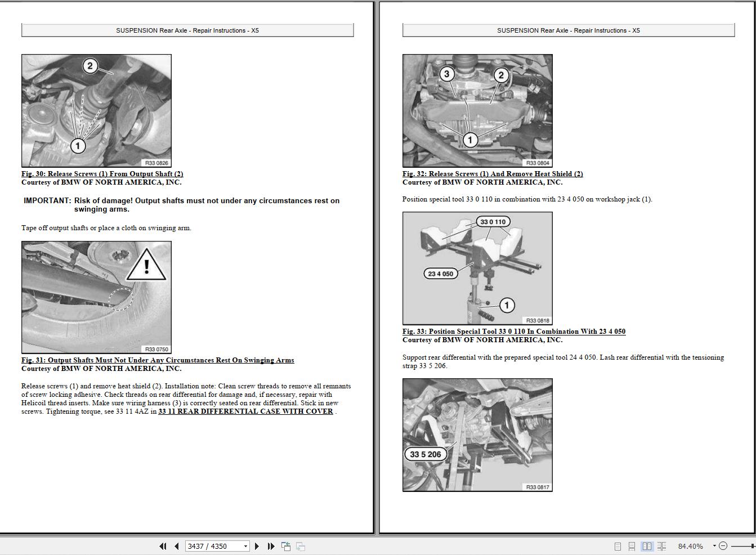Toggle the active two-page view mode
The height and width of the screenshot is (555, 756).
647,546
